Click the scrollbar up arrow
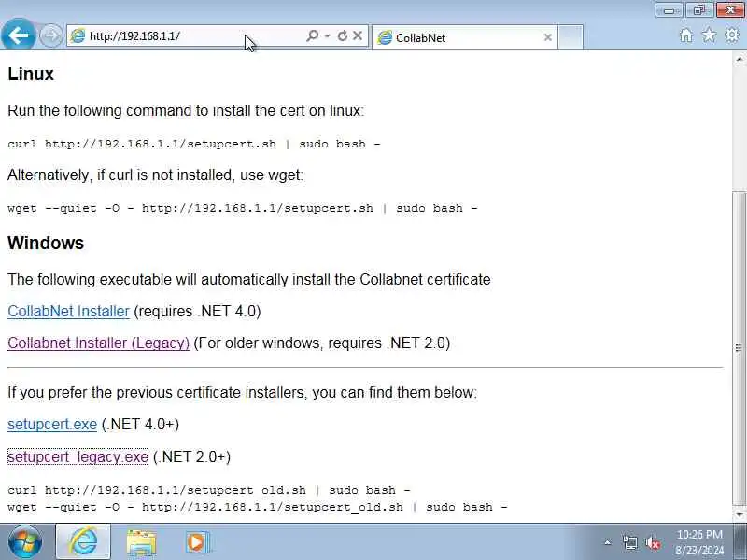The height and width of the screenshot is (560, 747). click(739, 59)
